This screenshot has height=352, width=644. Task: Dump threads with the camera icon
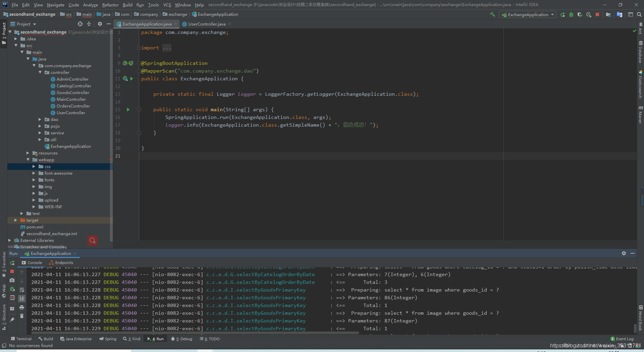tap(12, 280)
